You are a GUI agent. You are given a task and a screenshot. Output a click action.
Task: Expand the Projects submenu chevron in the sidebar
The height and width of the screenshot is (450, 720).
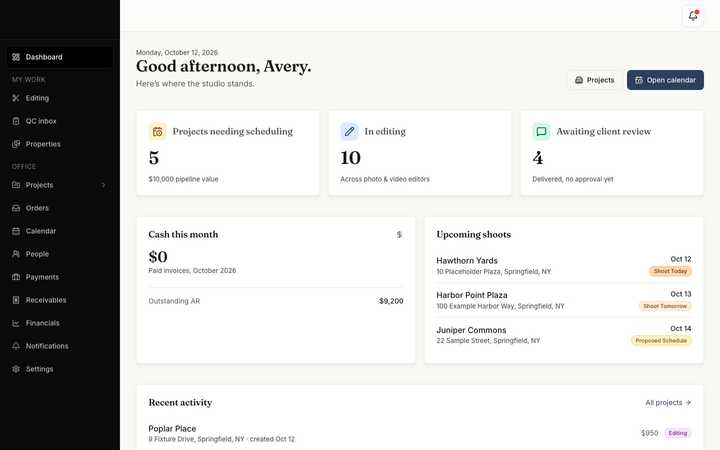tap(103, 185)
